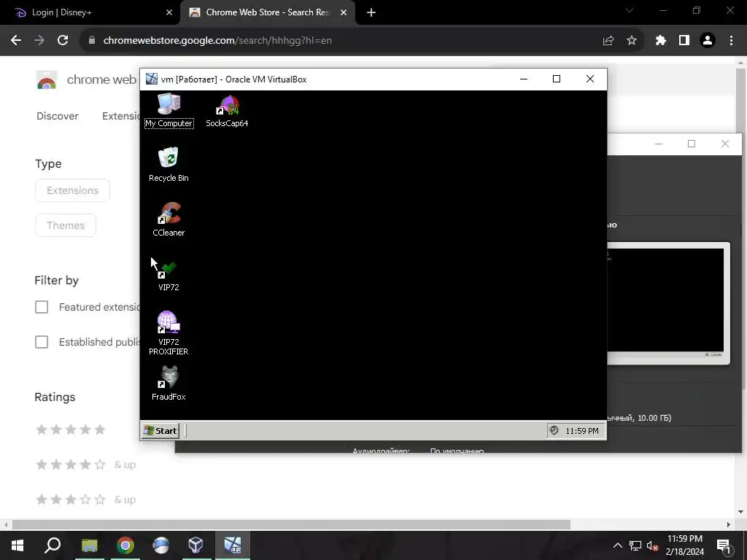Show hidden tray icons on the host taskbar
The height and width of the screenshot is (560, 747).
pyautogui.click(x=617, y=545)
